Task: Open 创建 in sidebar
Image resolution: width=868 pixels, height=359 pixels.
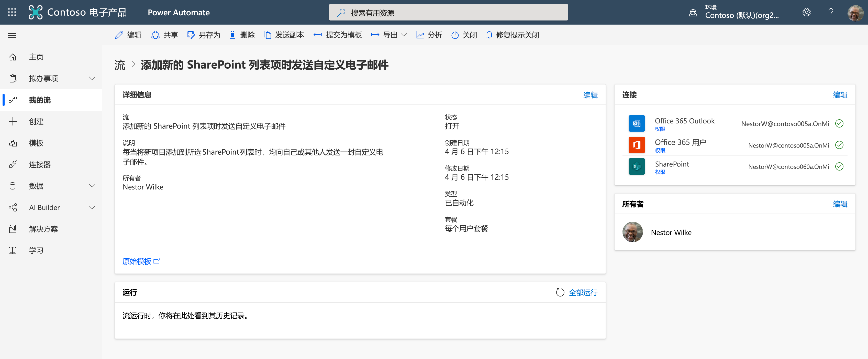Action: 51,121
